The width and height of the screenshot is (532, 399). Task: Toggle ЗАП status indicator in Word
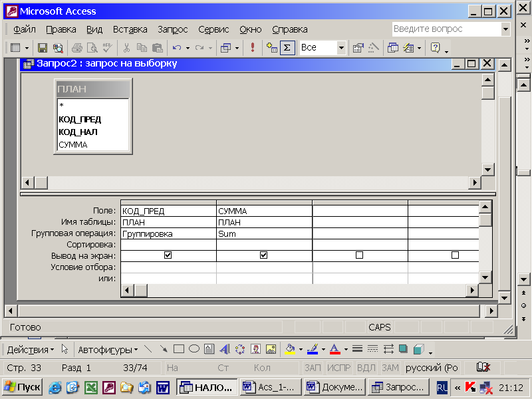click(313, 368)
